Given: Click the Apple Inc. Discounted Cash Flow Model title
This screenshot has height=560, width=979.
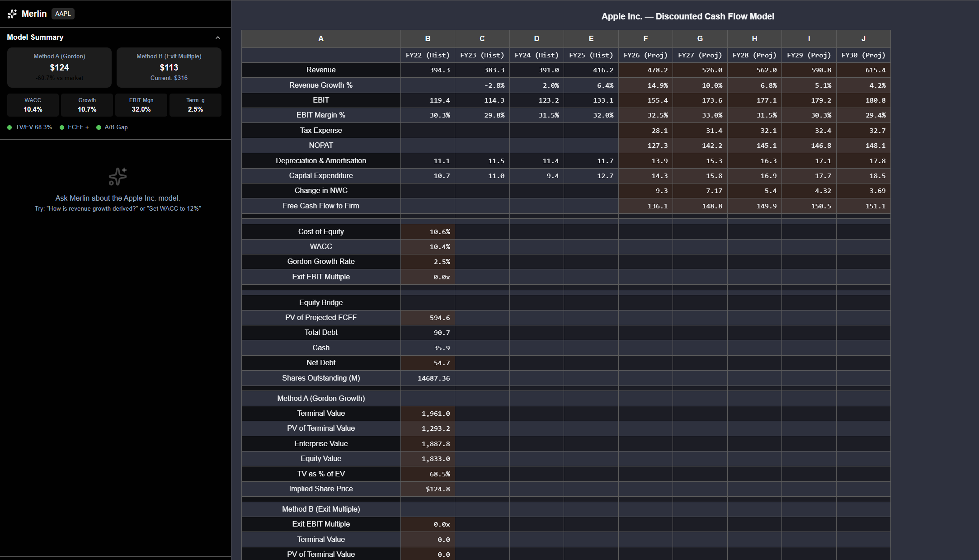Looking at the screenshot, I should point(687,17).
